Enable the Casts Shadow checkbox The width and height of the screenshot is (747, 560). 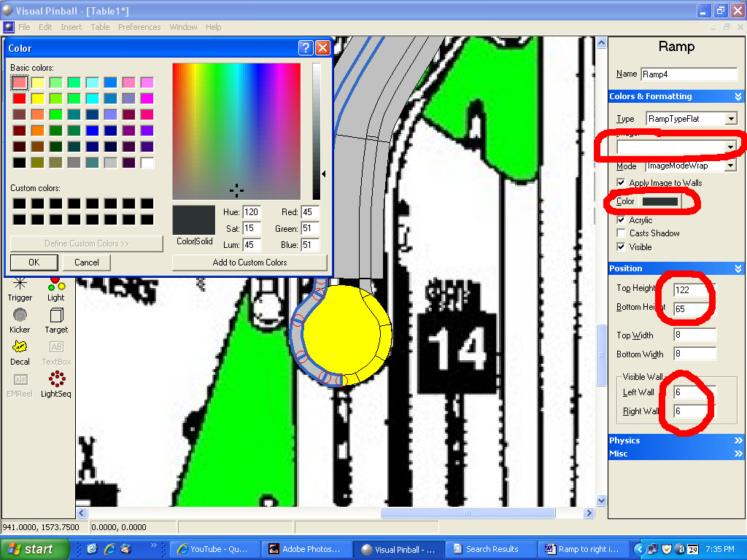(x=621, y=233)
